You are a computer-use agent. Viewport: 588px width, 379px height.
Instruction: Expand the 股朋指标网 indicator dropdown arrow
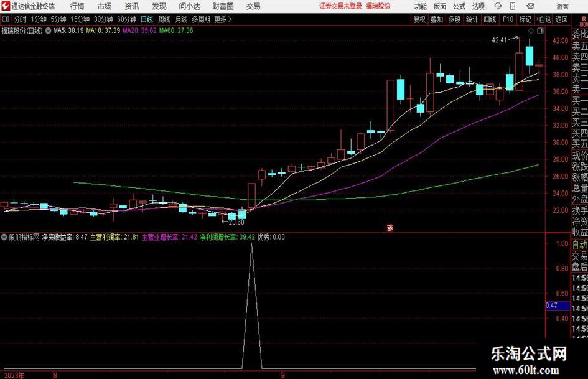(x=4, y=237)
